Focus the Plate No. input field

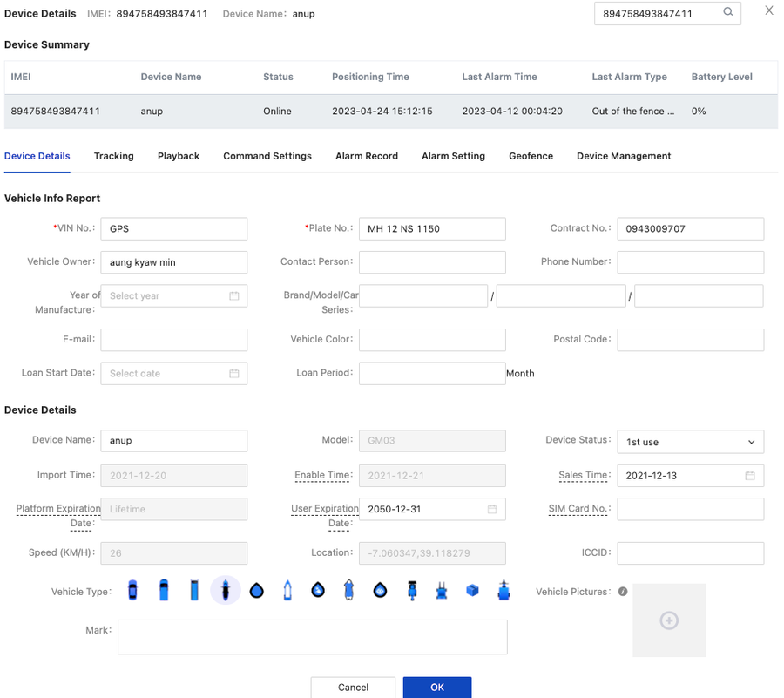click(x=431, y=229)
